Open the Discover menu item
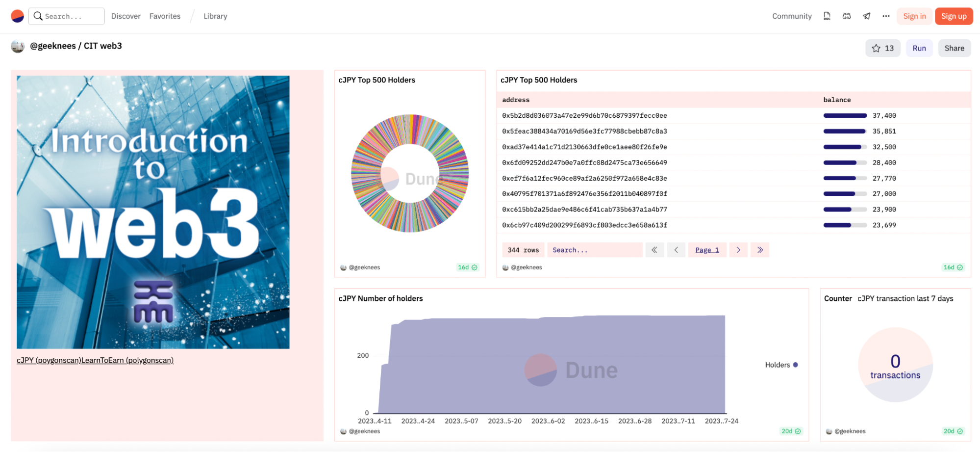 click(126, 16)
